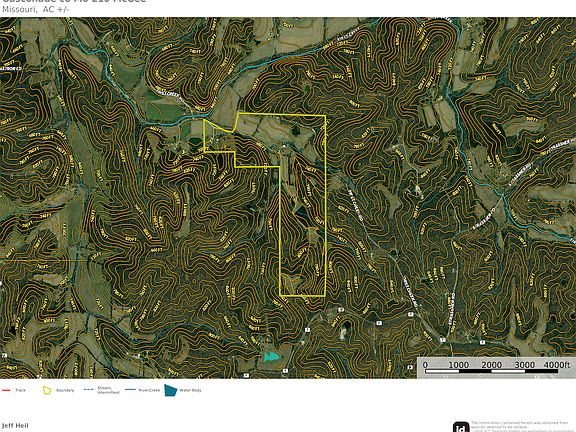
Task: Click the blue Water Body legend swatch
Action: 171,390
